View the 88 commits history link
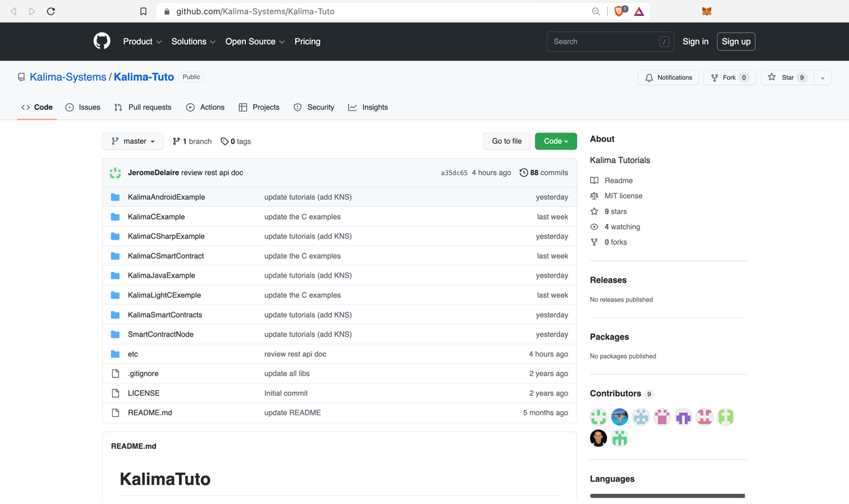Viewport: 849px width, 504px height. click(x=544, y=173)
